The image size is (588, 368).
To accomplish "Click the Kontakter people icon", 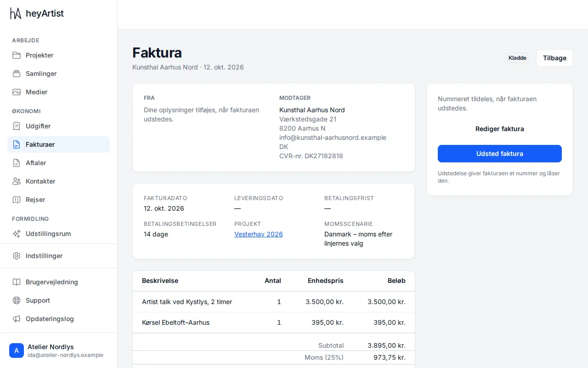I will point(17,181).
